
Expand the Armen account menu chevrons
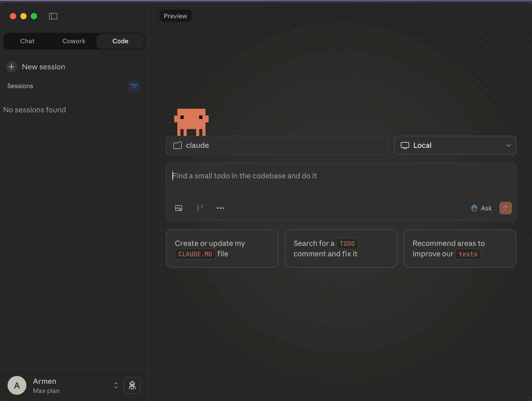coord(116,385)
